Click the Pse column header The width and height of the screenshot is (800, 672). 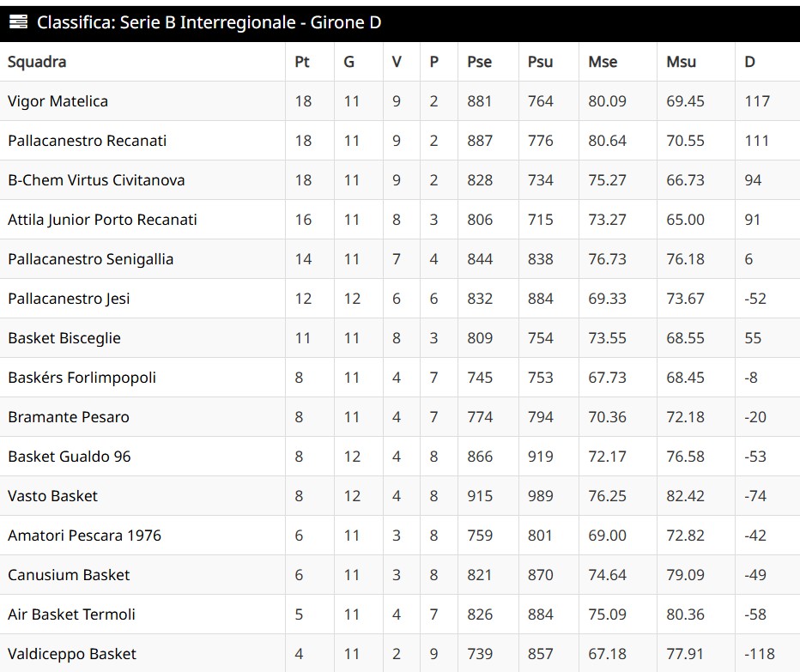click(479, 62)
